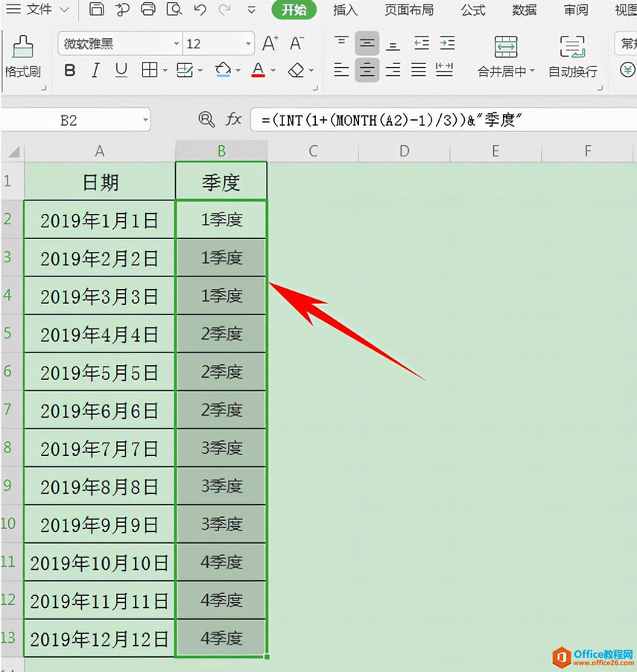Click the Print icon in quick access toolbar
The height and width of the screenshot is (672, 637).
[x=148, y=9]
